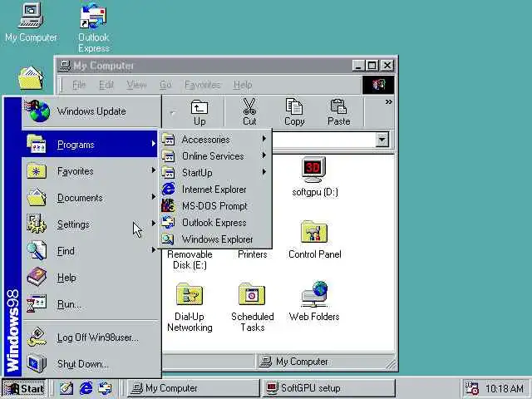Expand the Settings submenu arrow
532x399 pixels.
pos(153,224)
